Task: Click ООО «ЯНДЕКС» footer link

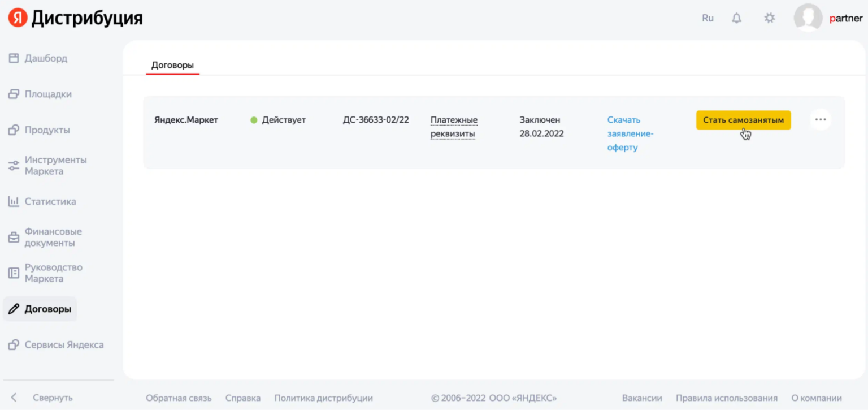Action: pos(524,398)
